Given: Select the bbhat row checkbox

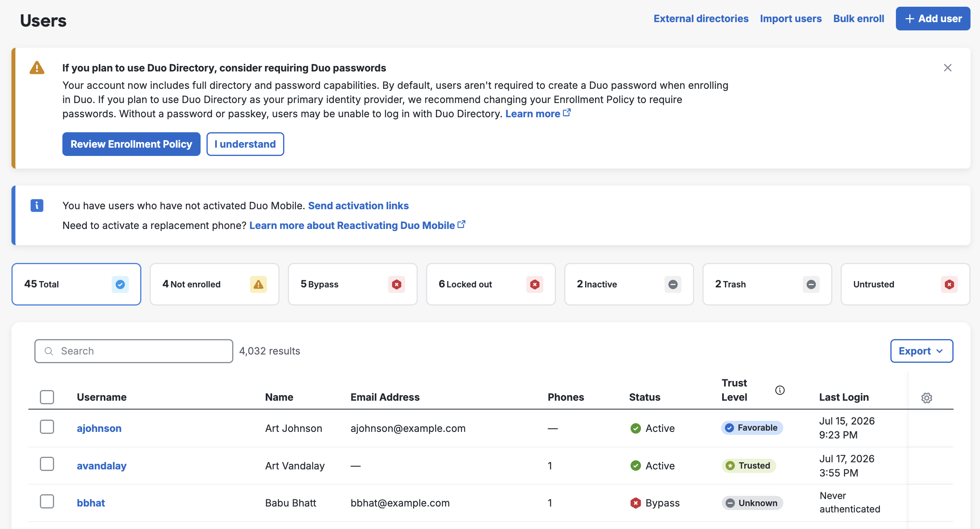Looking at the screenshot, I should pyautogui.click(x=47, y=501).
